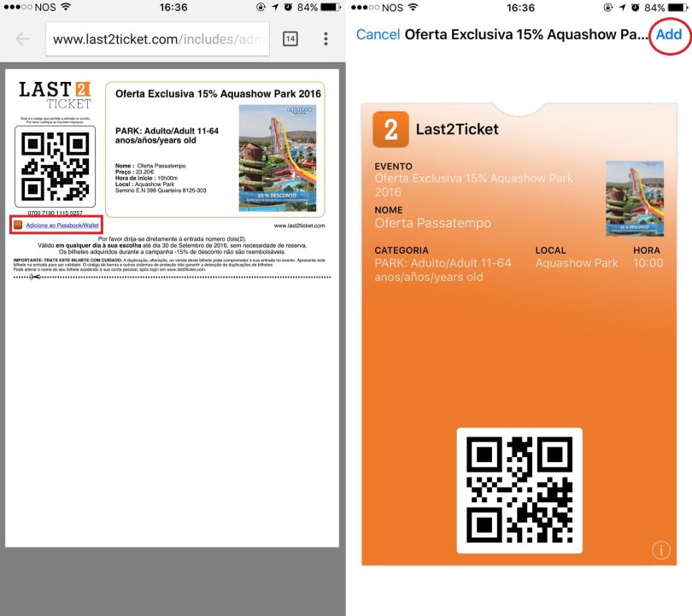Tap the CATEGORIA field on the pass
This screenshot has width=692, height=616.
443,264
